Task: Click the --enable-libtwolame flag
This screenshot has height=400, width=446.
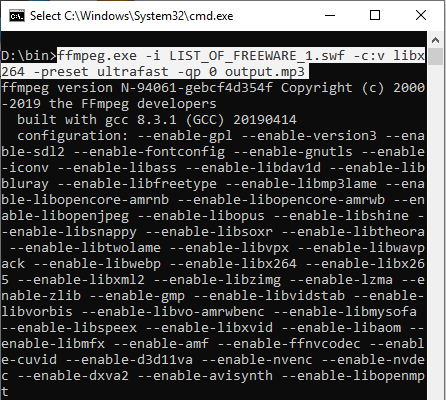Action: click(85, 248)
